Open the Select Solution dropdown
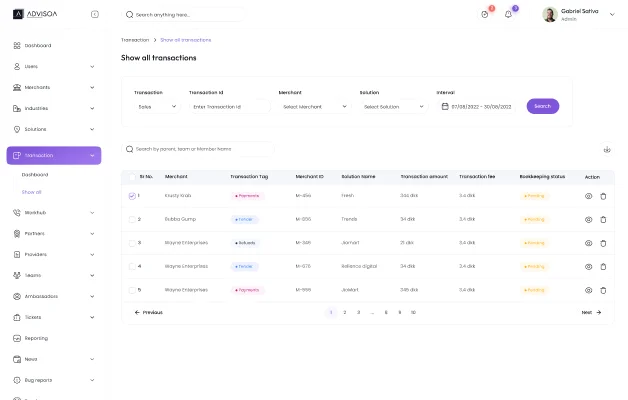This screenshot has width=628, height=400. [393, 107]
